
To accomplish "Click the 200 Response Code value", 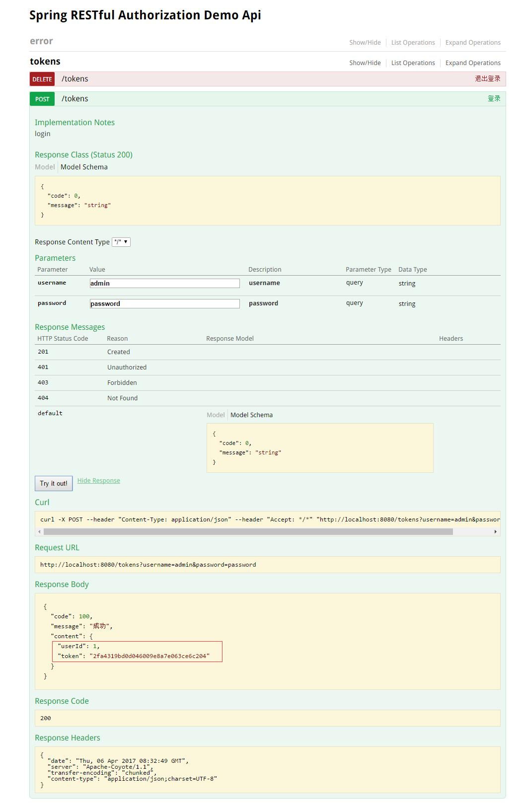I will coord(46,718).
